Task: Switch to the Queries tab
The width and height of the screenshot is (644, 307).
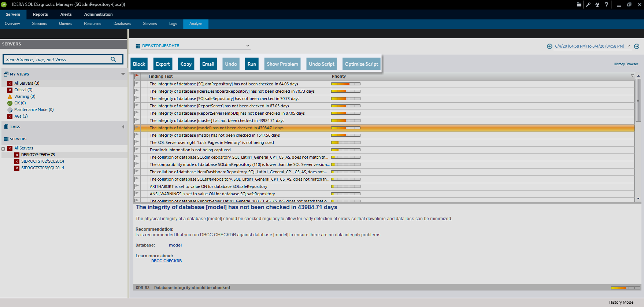Action: [x=65, y=24]
